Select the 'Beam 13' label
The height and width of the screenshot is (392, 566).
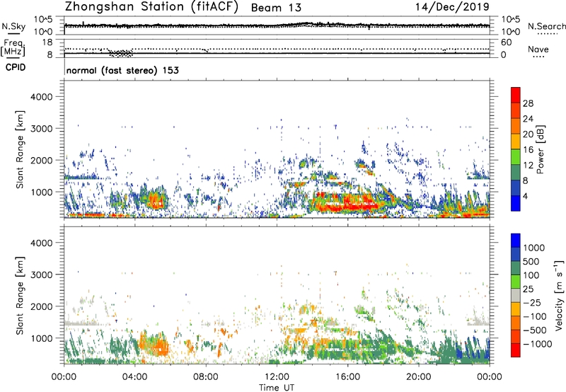tap(276, 8)
